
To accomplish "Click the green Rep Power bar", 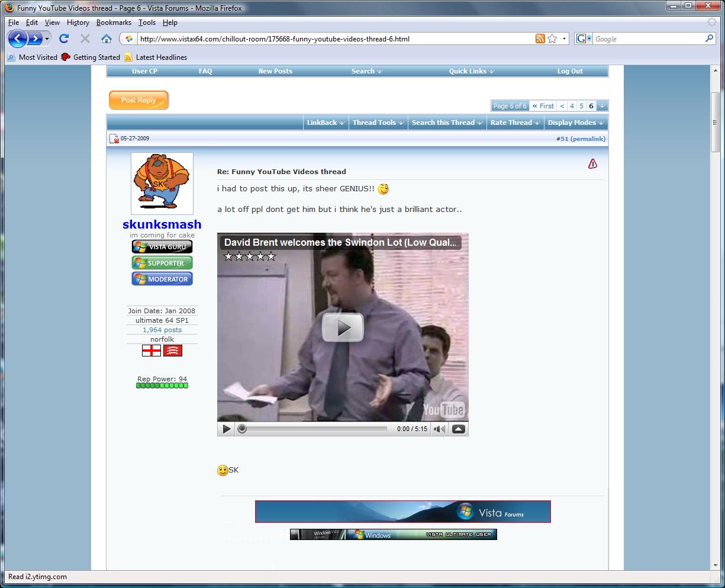I will 162,385.
